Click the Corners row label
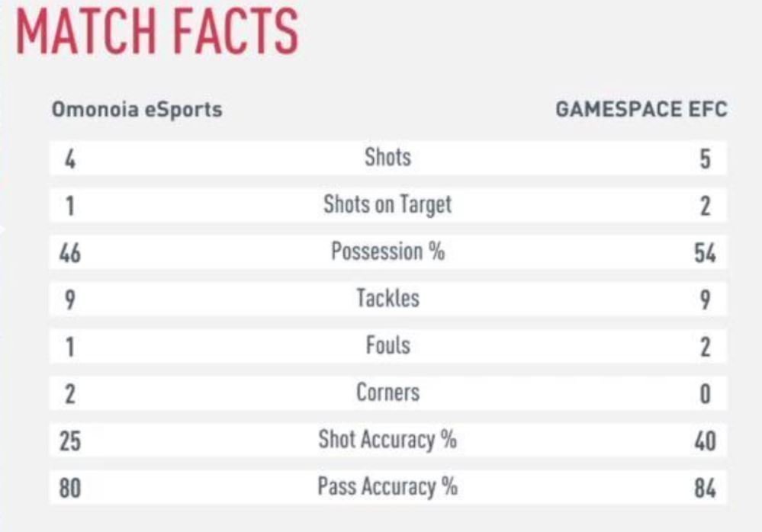This screenshot has width=762, height=532. [x=387, y=393]
